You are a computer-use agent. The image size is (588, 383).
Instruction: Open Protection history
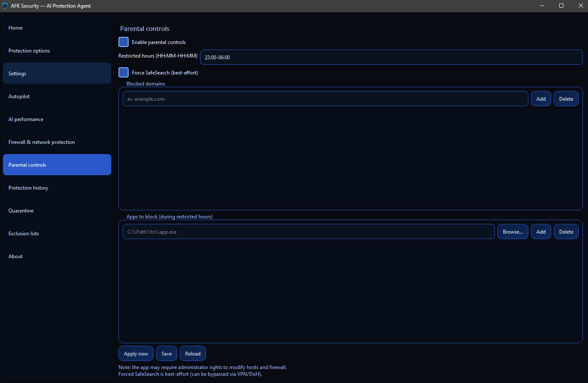tap(28, 187)
